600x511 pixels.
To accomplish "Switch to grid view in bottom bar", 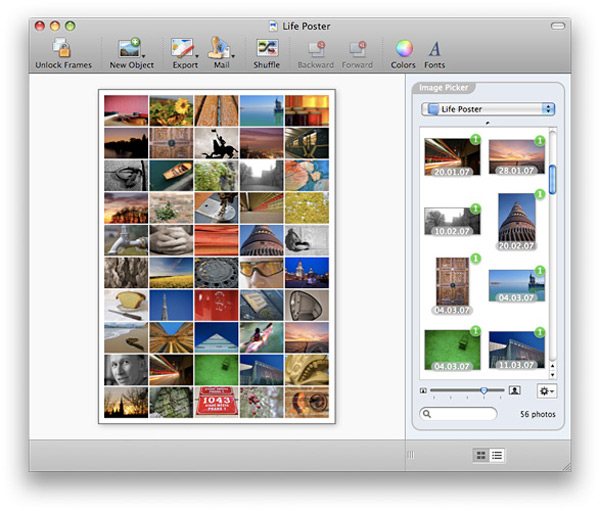I will coord(481,455).
